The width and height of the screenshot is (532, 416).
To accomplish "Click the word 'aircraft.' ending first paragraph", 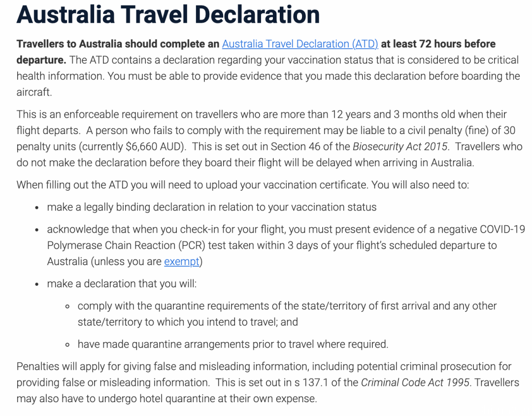I will click(34, 92).
